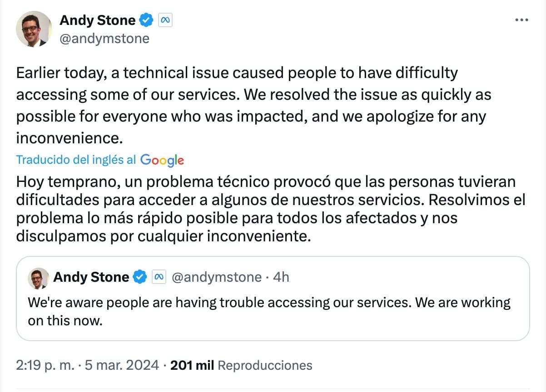Click the Google logo in the translation row
The image size is (546, 392).
(x=162, y=160)
